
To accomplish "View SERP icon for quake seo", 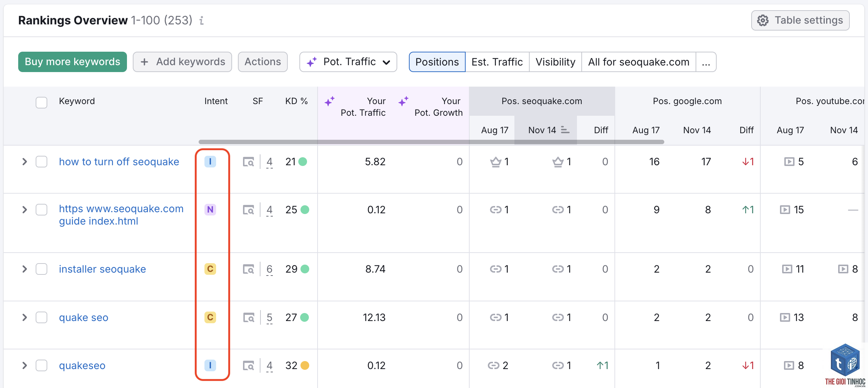I will [x=248, y=317].
